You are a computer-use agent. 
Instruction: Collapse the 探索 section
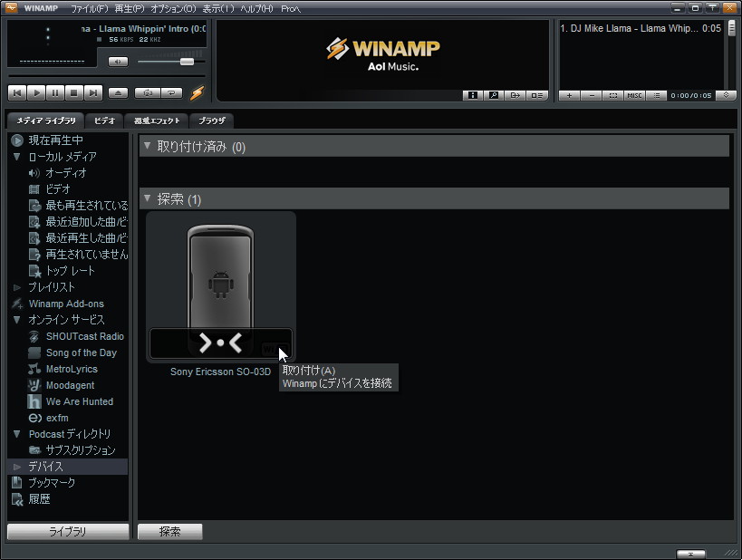click(x=148, y=198)
